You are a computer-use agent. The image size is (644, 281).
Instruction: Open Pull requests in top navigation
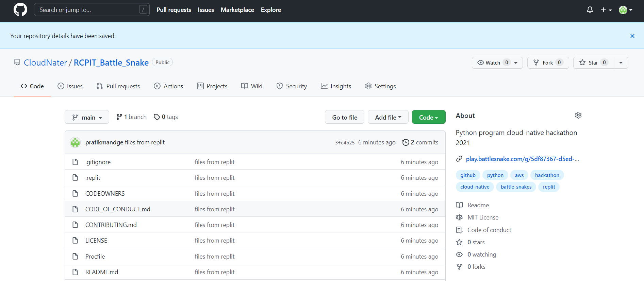coord(174,10)
